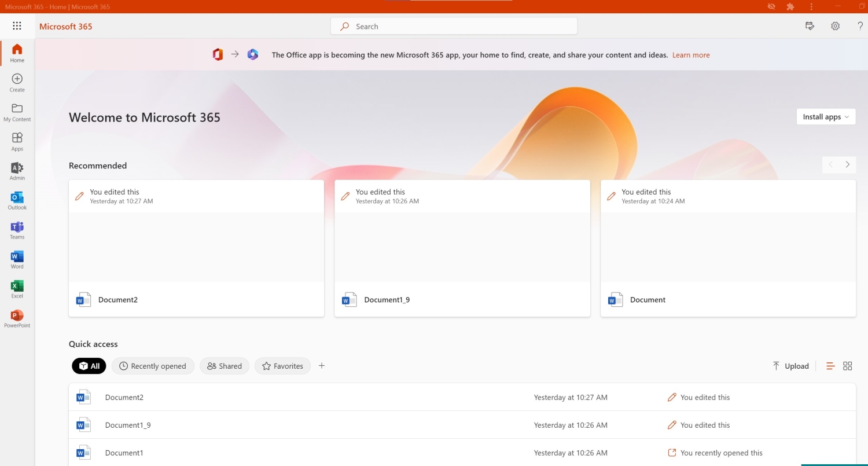This screenshot has height=466, width=868.
Task: Open the Document recommended card
Action: coord(728,248)
